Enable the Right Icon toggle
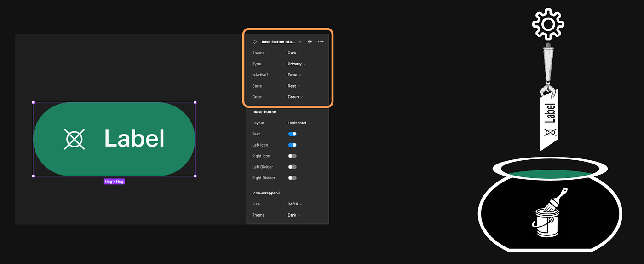Viewport: 644px width, 264px height. (x=293, y=156)
